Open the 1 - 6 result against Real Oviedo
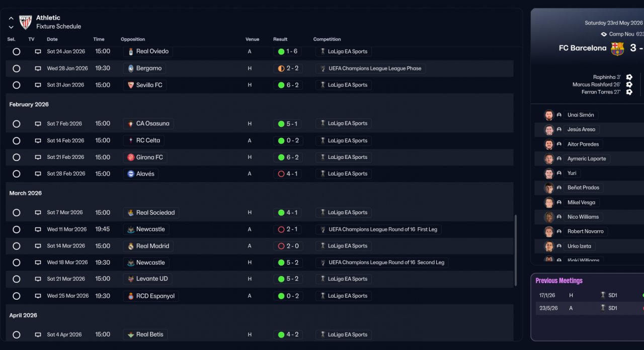 pos(288,51)
